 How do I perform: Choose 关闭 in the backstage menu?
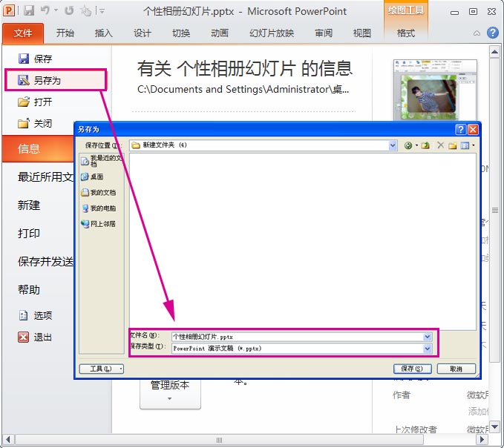click(36, 124)
